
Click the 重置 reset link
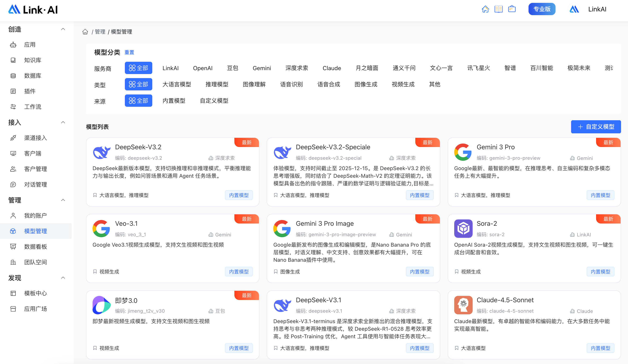[129, 53]
